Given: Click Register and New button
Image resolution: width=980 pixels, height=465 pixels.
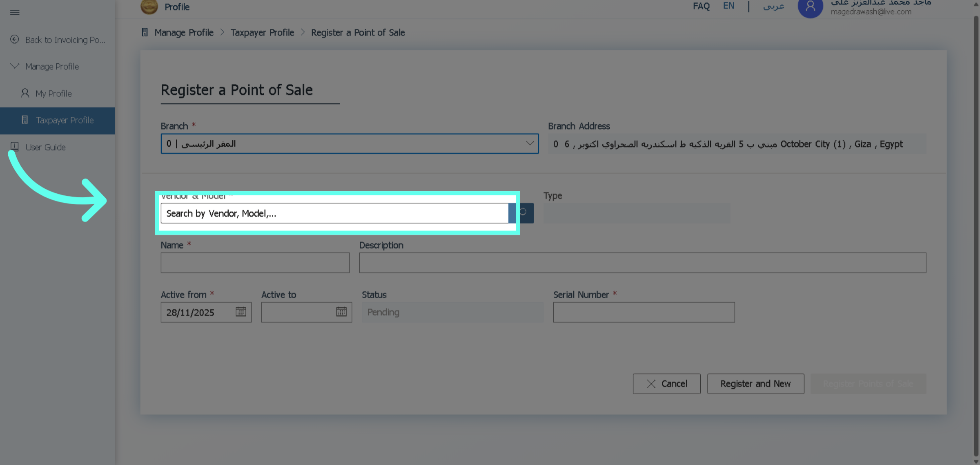Looking at the screenshot, I should click(755, 384).
